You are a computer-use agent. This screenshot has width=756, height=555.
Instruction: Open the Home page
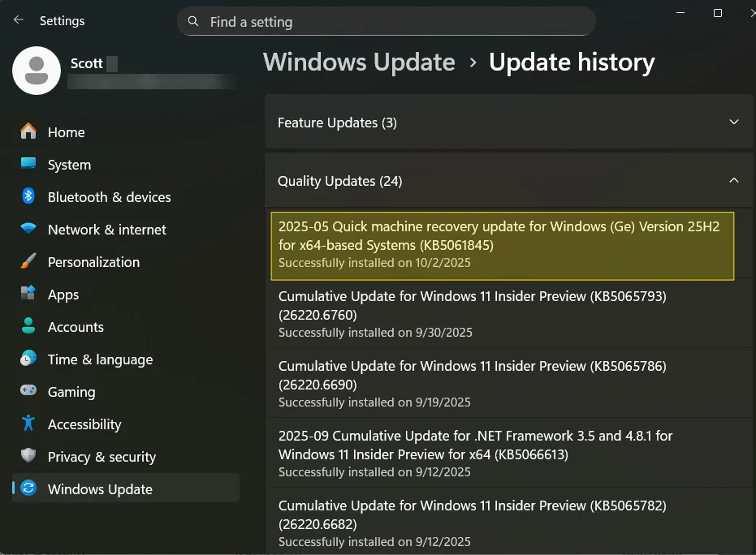(x=125, y=132)
